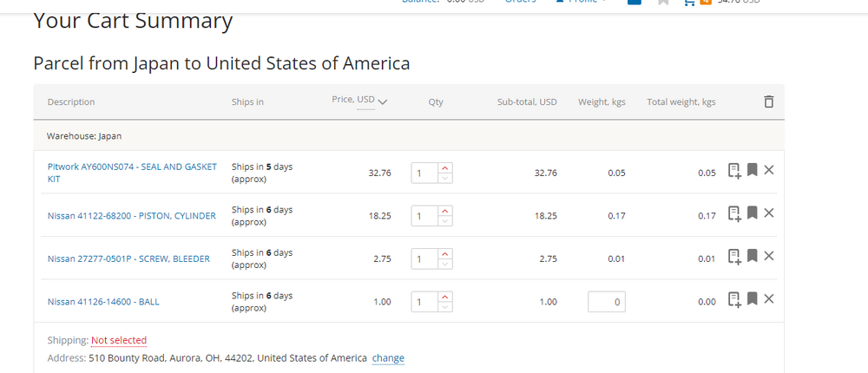Open the Pitwork AY600NS074 product link
The width and height of the screenshot is (868, 373).
tap(132, 173)
